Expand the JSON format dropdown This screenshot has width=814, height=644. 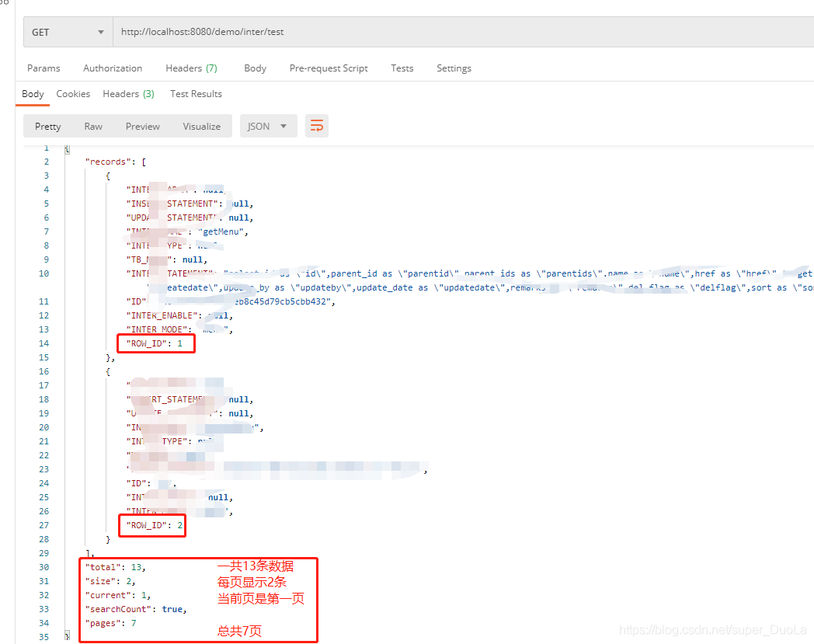[268, 127]
